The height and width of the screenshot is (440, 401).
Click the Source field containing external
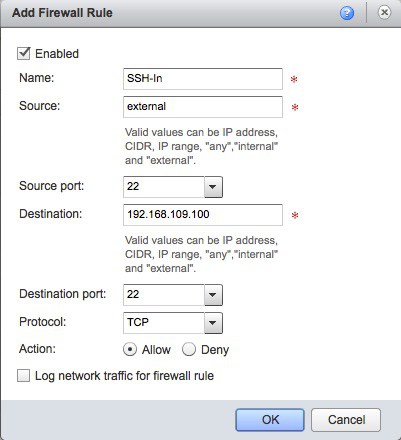tap(203, 107)
